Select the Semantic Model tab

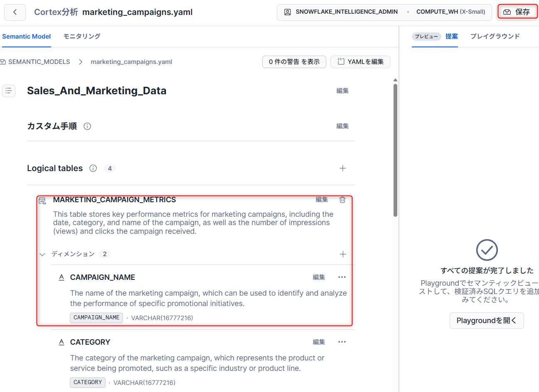click(x=27, y=37)
